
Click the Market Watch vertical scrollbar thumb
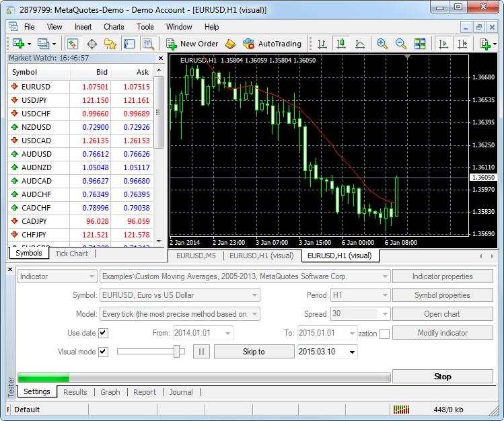[x=159, y=112]
